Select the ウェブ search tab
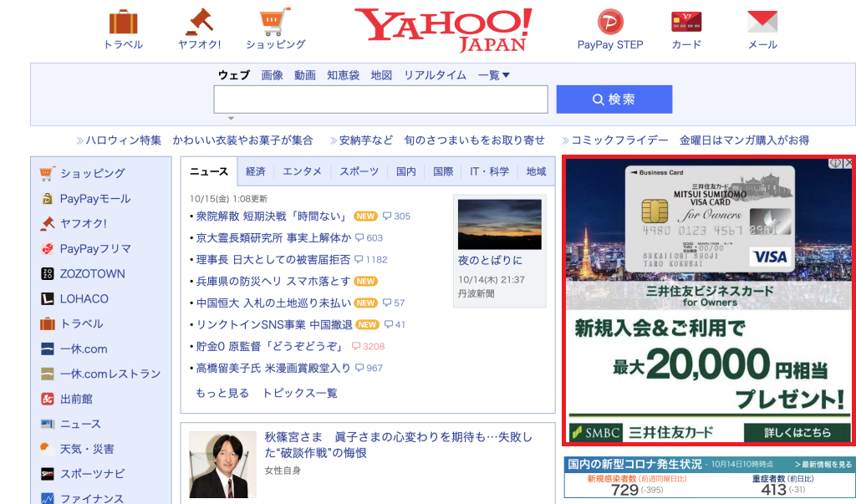This screenshot has height=504, width=856. pos(234,75)
